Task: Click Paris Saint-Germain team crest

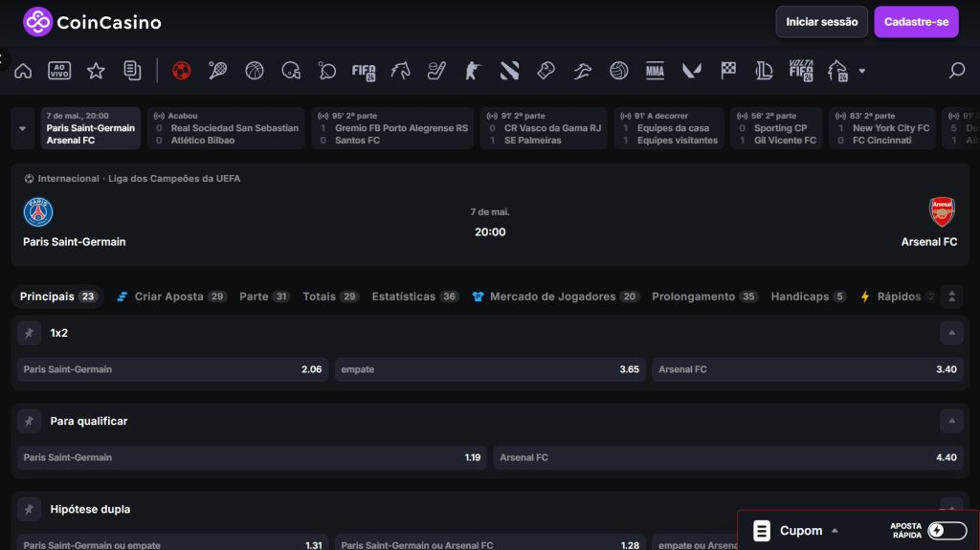Action: [x=38, y=212]
